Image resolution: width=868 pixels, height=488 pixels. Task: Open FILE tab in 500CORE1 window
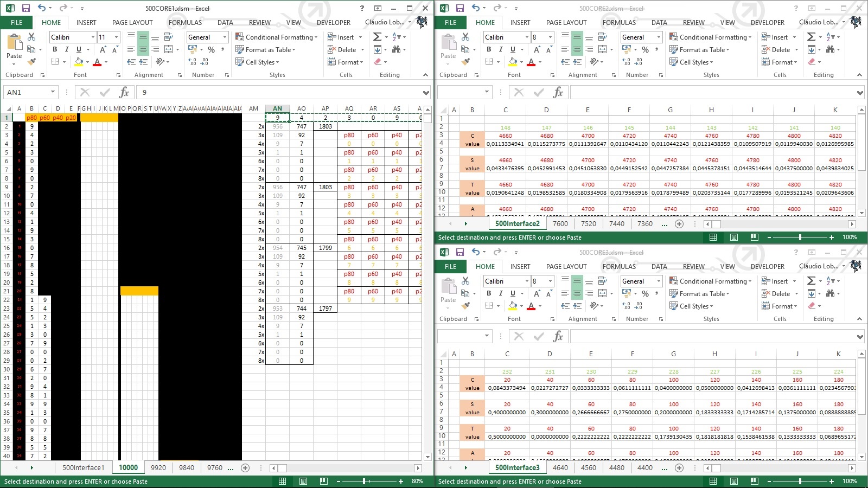[17, 23]
